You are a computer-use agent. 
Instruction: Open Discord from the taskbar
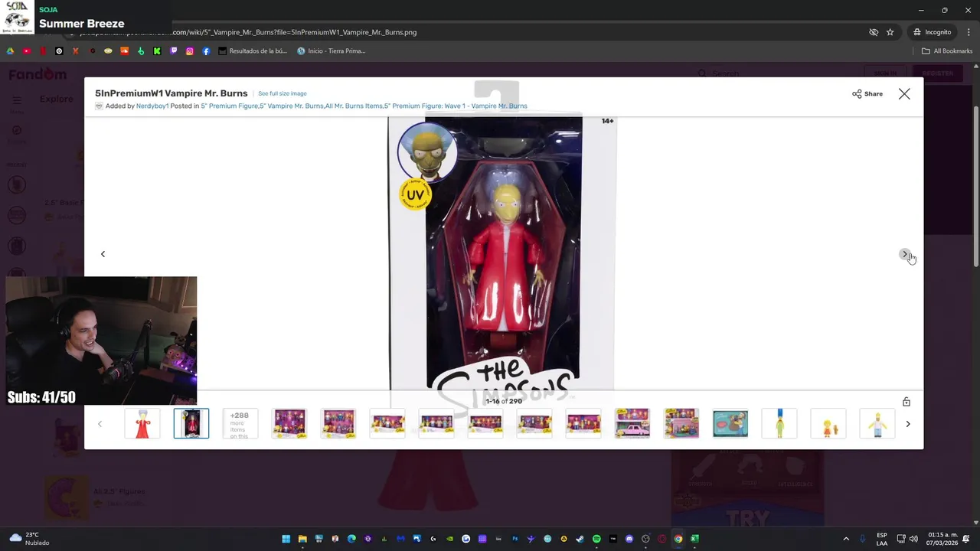click(x=629, y=539)
